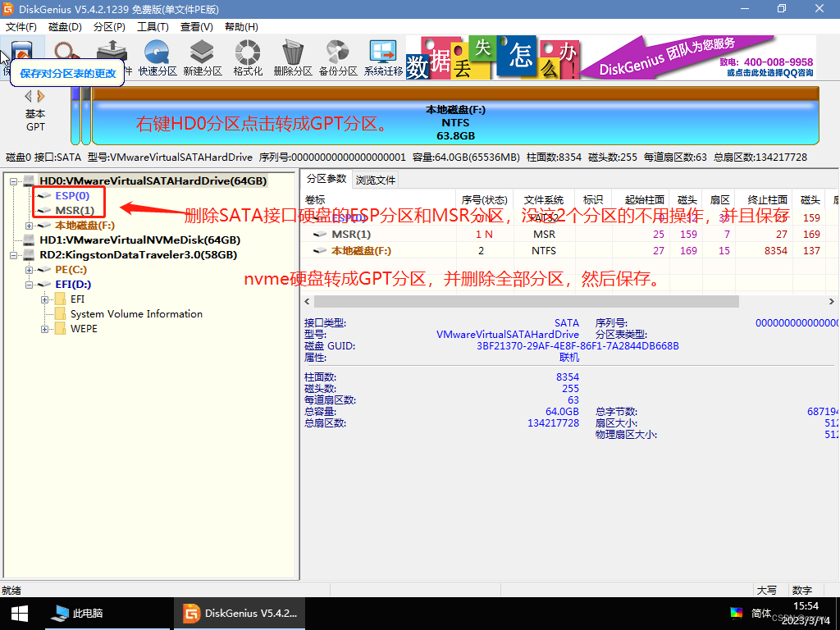The image size is (840, 630).
Task: Select the WEPE folder in tree
Action: [x=84, y=329]
